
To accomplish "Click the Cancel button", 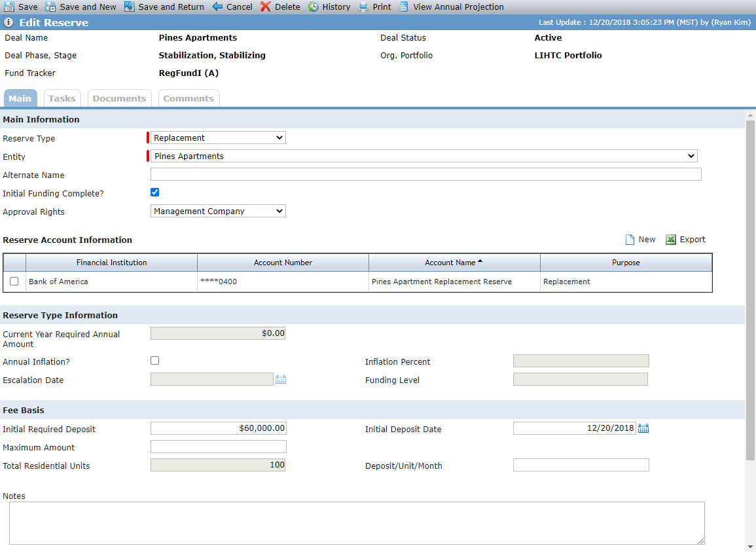I will click(x=232, y=7).
